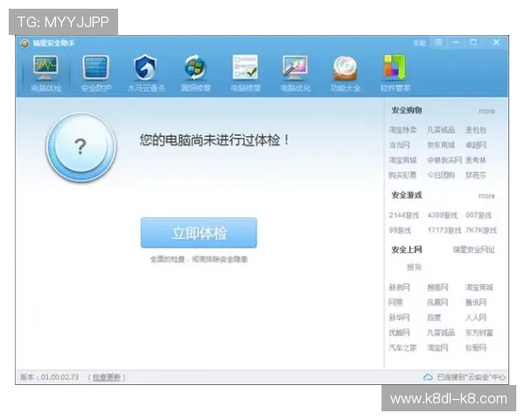Viewport: 525px width, 420px height.
Task: Open the 百度 link
Action: click(x=434, y=318)
